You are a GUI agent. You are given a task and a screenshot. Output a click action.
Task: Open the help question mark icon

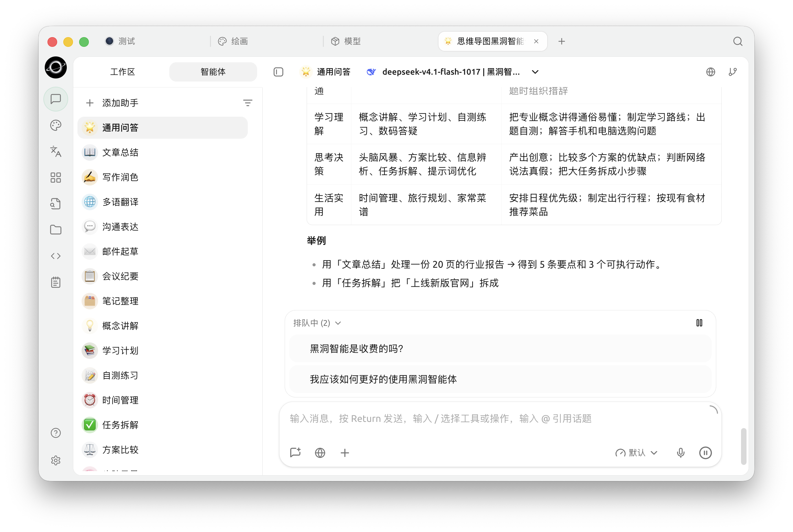pyautogui.click(x=56, y=433)
